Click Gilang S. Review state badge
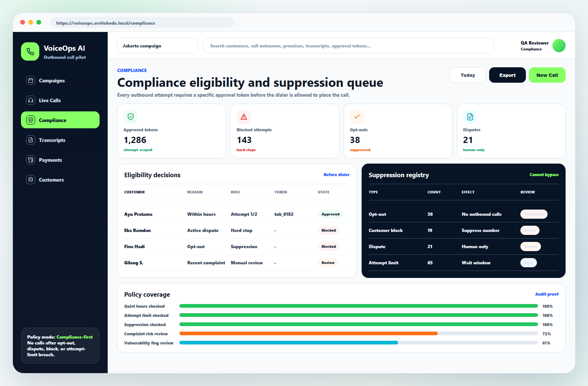The height and width of the screenshot is (386, 588). coord(328,263)
